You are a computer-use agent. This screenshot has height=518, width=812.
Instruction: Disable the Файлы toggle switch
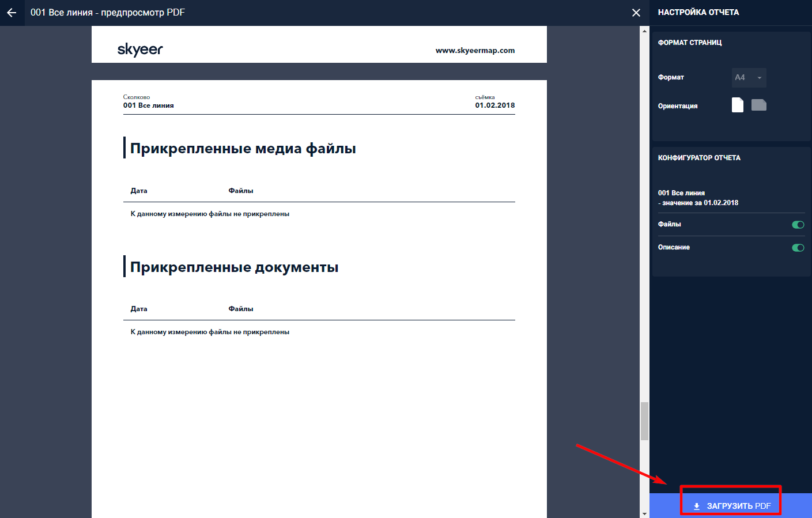[798, 225]
